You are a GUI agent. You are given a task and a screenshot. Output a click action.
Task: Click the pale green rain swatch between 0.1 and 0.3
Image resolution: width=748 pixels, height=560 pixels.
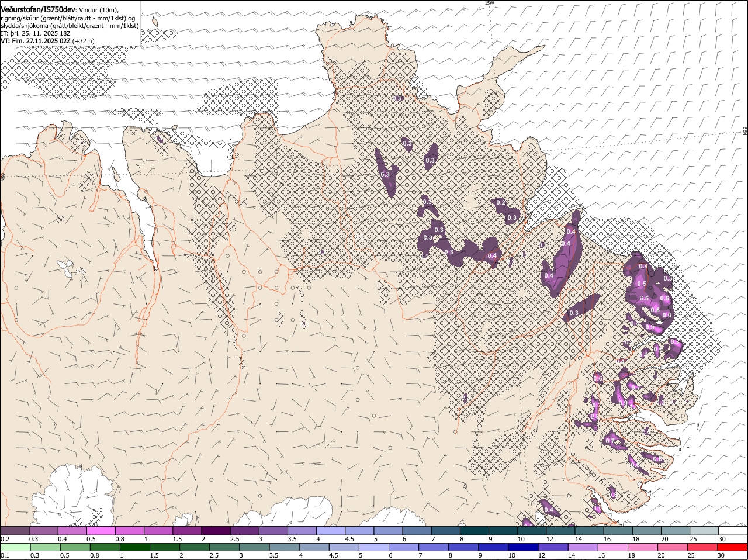pyautogui.click(x=15, y=548)
